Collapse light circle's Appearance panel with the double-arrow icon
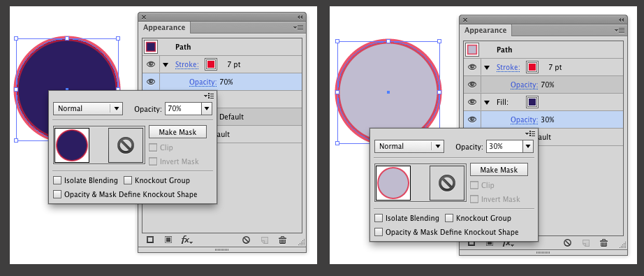This screenshot has width=644, height=276. coord(621,20)
